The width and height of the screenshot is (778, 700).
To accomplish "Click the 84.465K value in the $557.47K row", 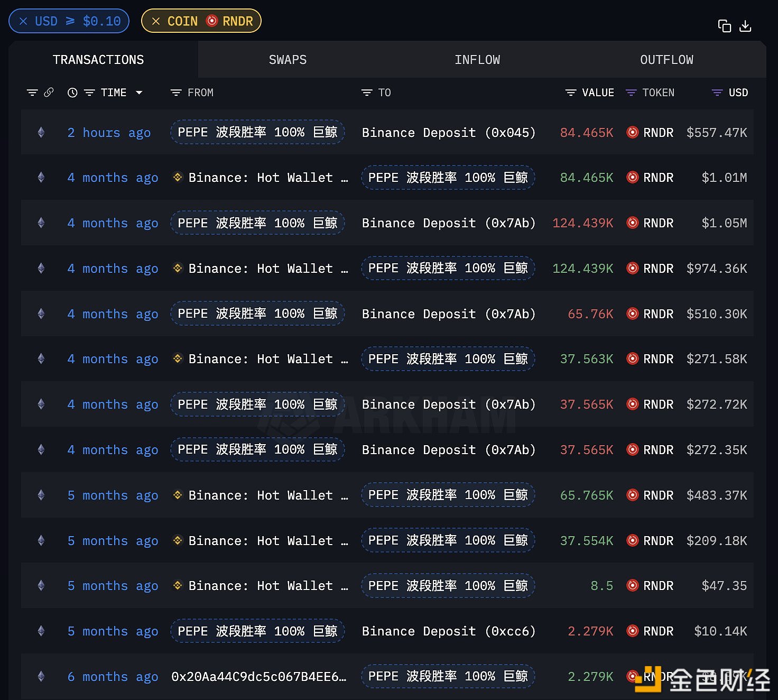I will pyautogui.click(x=587, y=132).
